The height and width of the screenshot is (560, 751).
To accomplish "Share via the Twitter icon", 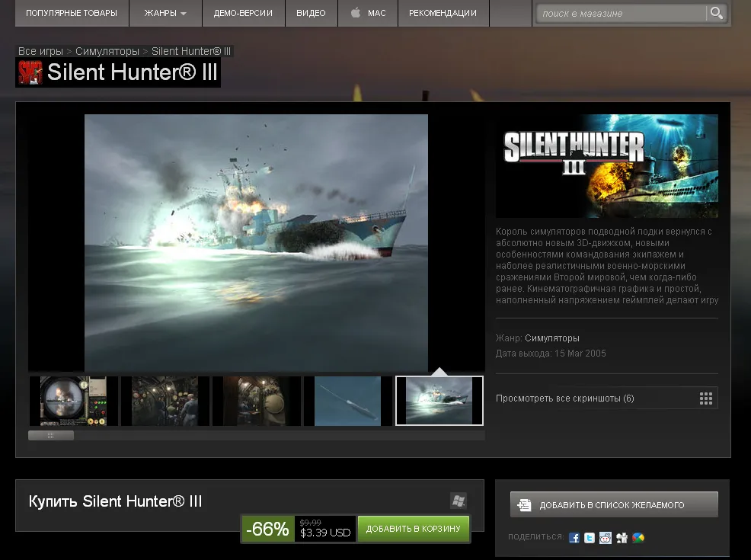I will point(590,537).
